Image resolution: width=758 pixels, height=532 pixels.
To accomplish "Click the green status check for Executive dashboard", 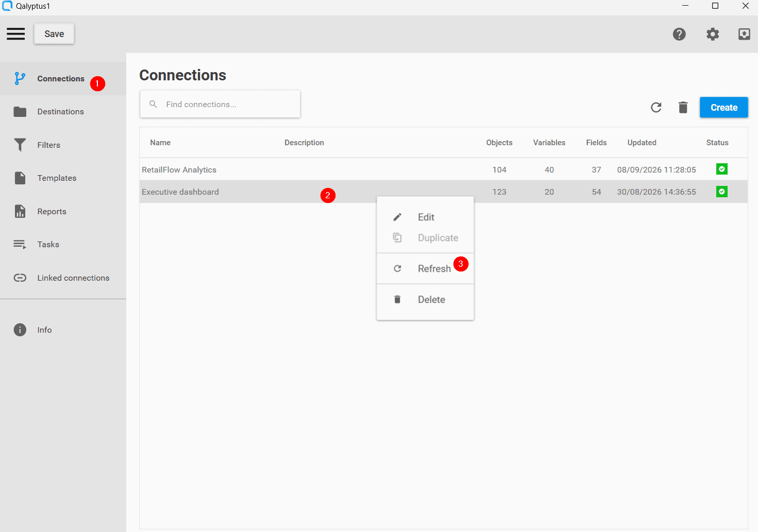I will point(722,192).
